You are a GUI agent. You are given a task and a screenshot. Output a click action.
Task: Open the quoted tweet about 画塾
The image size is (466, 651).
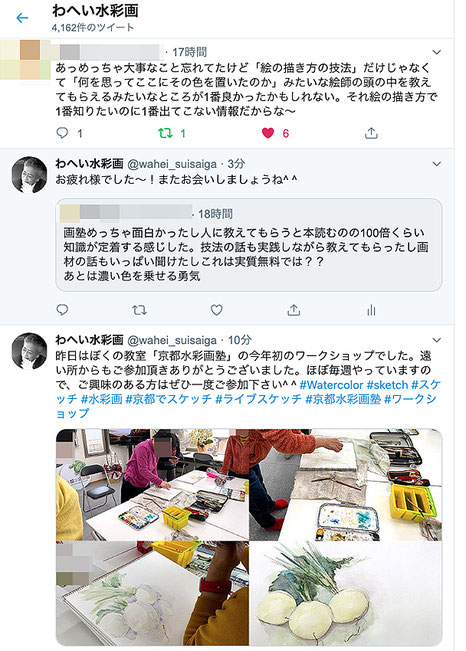click(x=249, y=245)
